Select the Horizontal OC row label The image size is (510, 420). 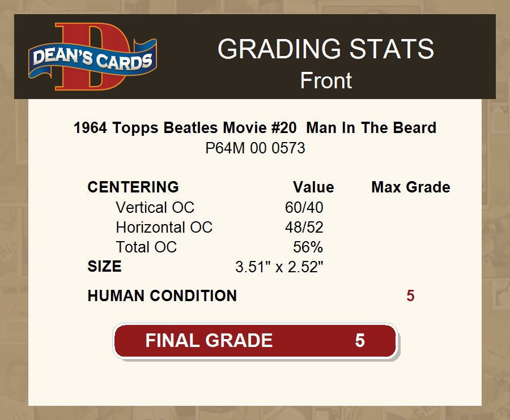pos(164,228)
